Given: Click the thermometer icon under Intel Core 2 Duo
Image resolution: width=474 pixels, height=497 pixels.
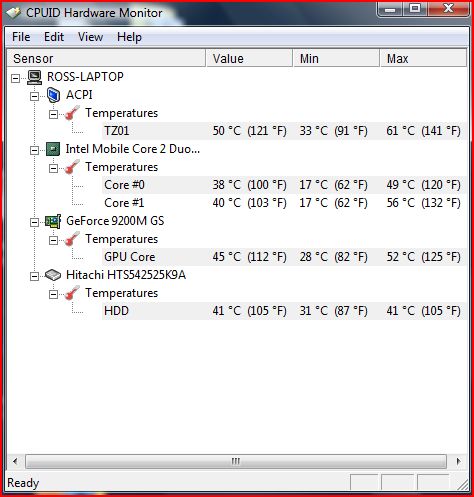Looking at the screenshot, I should click(x=72, y=167).
